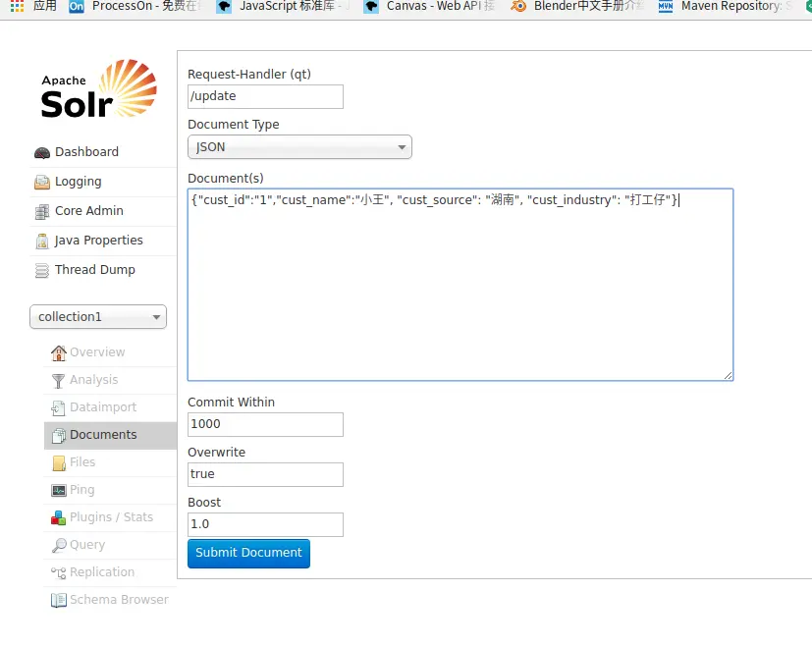
Task: Click the Dashboard gauge icon
Action: point(42,153)
